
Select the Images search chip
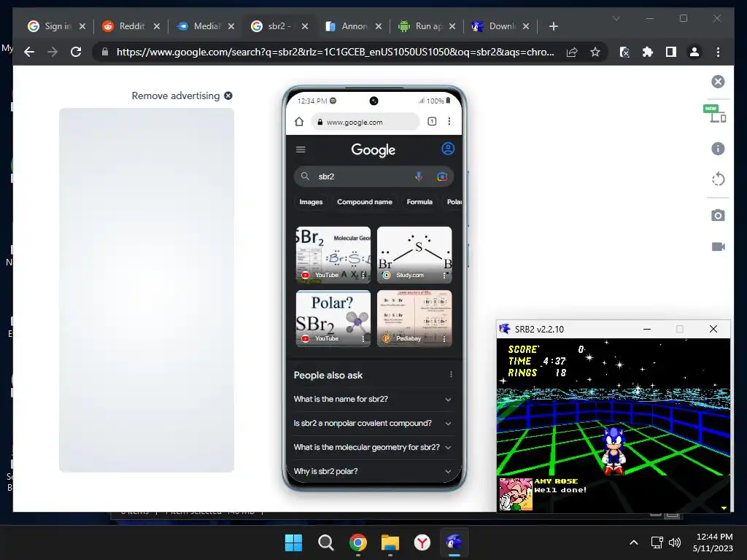[311, 202]
